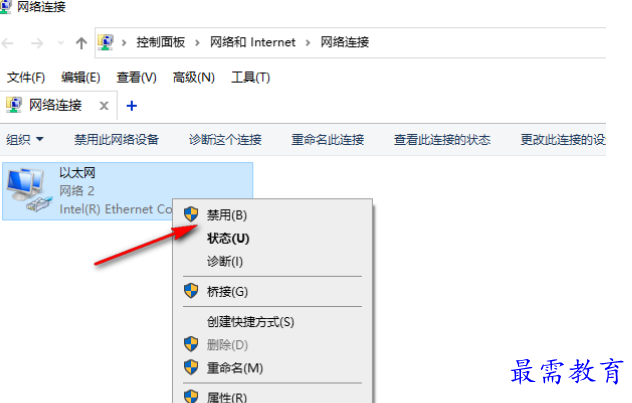Go up one folder level
632x403 pixels.
click(x=81, y=43)
